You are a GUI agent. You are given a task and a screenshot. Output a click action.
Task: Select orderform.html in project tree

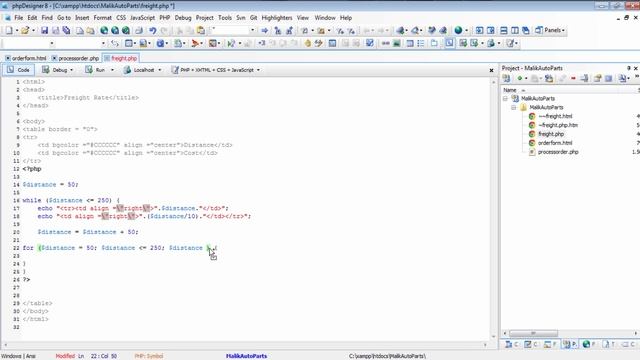coord(555,143)
